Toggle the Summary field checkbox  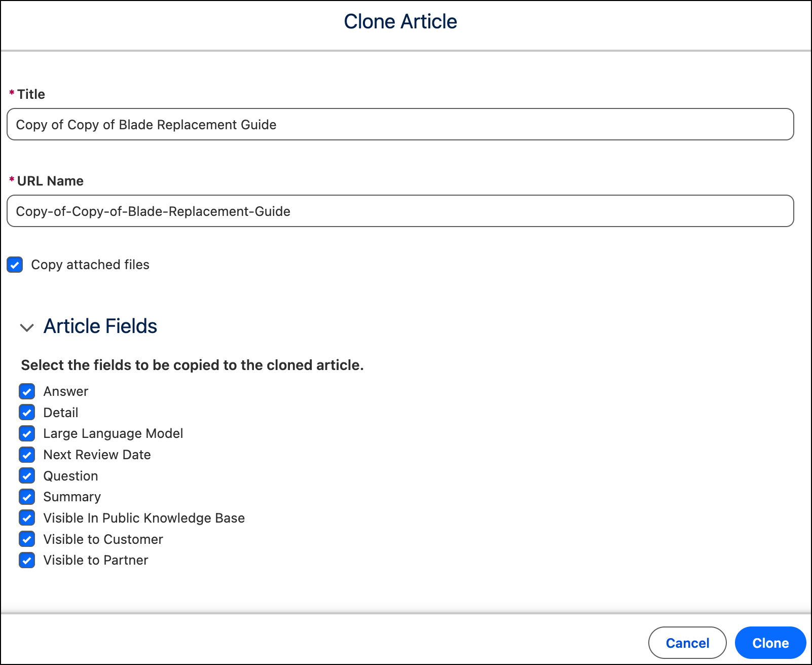coord(27,497)
